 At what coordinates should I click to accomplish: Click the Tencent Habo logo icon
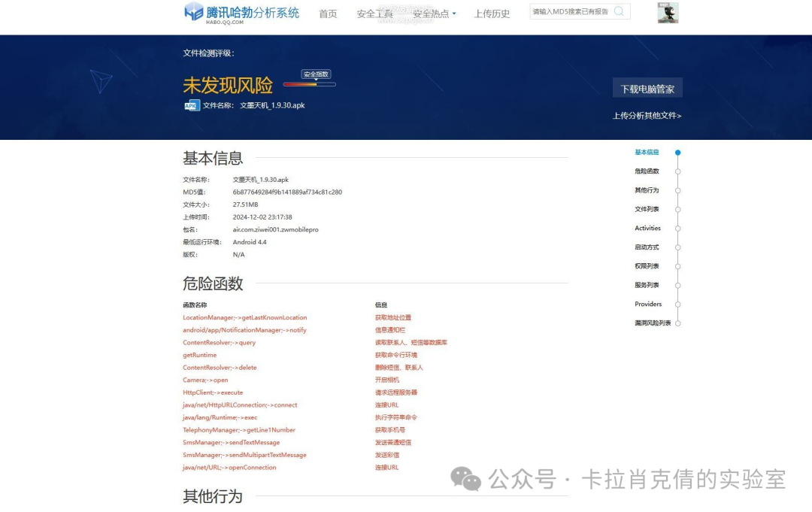(194, 11)
